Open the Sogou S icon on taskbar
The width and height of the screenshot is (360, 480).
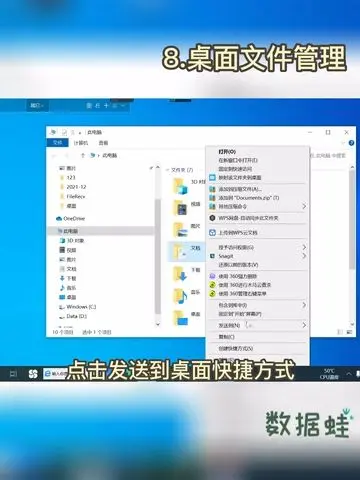coord(33,374)
